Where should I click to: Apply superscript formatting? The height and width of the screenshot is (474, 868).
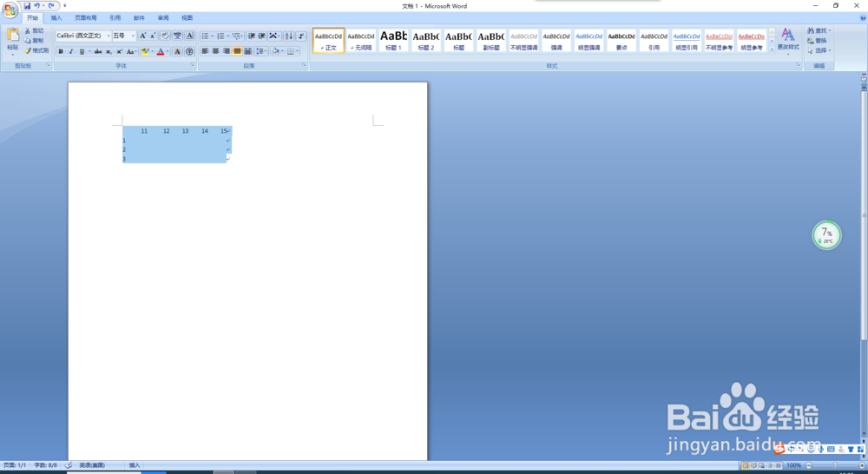[119, 51]
